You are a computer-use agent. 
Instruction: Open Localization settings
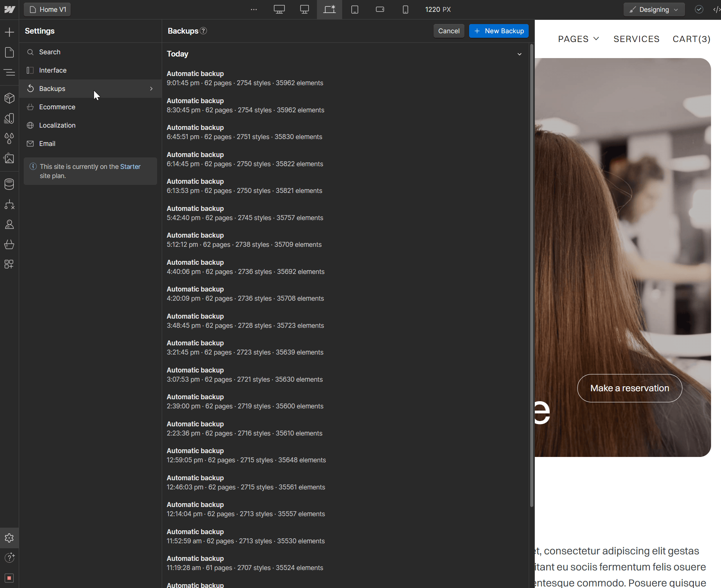tap(91, 125)
